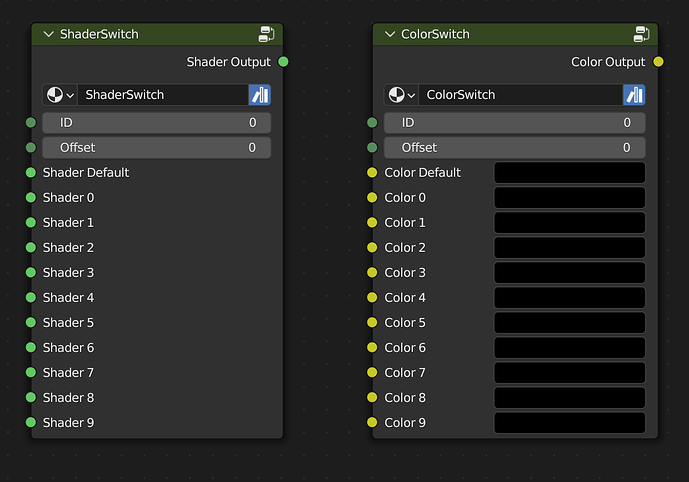Open the Color 1 swatch picker
The image size is (689, 482).
(569, 223)
